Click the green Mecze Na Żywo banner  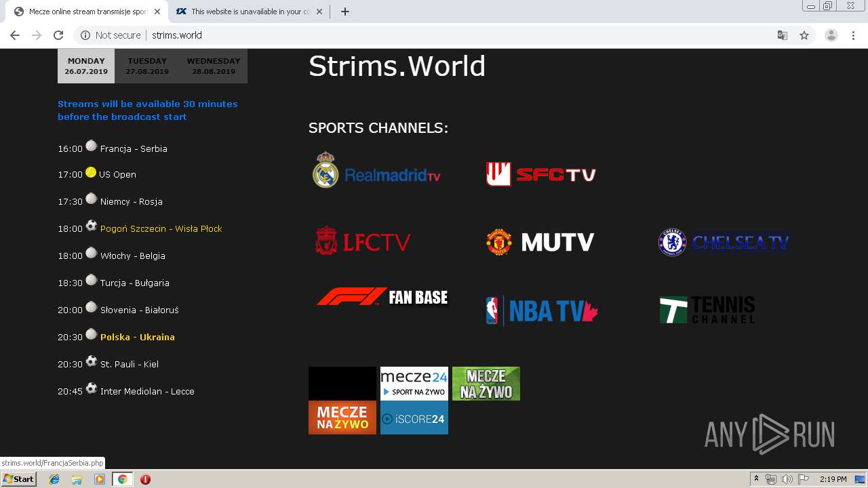486,384
